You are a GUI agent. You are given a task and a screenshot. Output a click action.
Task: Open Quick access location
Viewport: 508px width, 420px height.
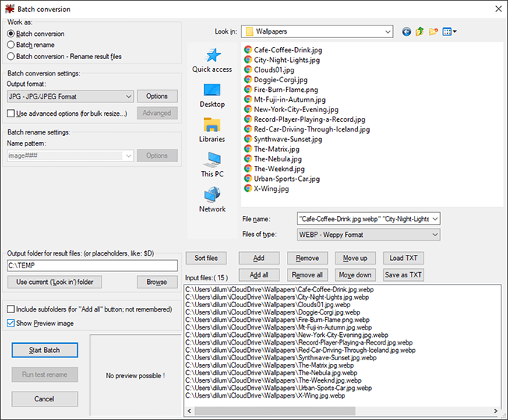coord(212,61)
